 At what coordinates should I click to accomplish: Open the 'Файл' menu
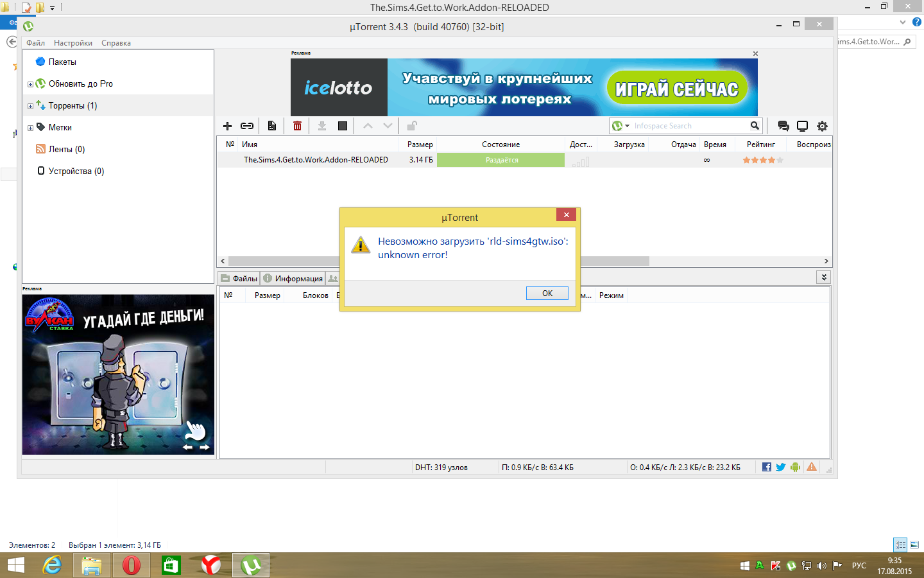tap(36, 43)
